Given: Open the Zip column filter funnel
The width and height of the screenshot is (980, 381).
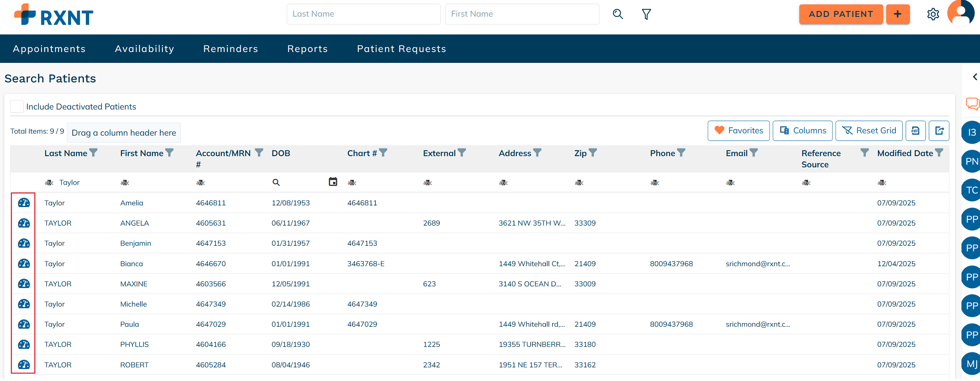Looking at the screenshot, I should point(593,153).
